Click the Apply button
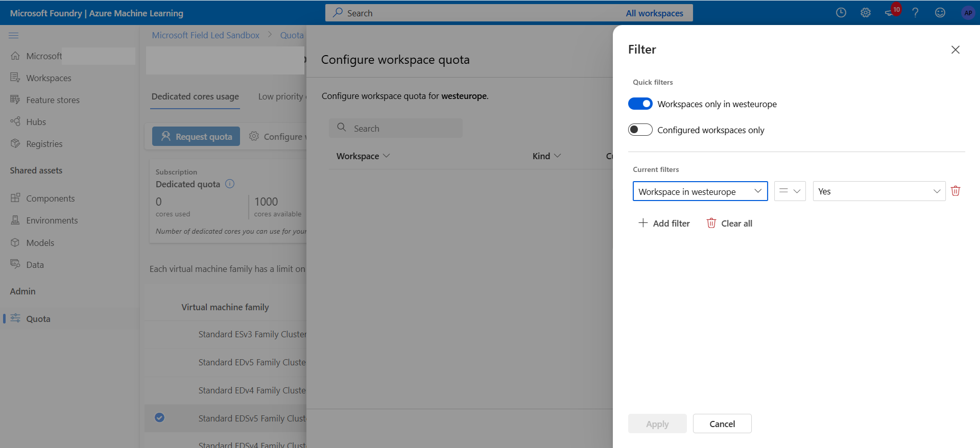 pyautogui.click(x=657, y=424)
